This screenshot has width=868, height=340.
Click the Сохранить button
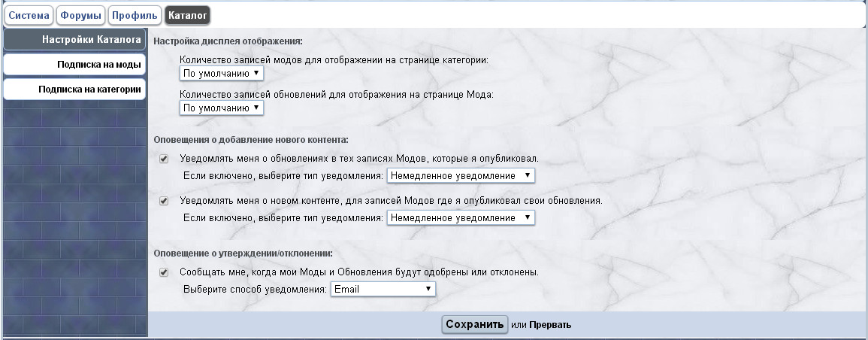[x=474, y=324]
